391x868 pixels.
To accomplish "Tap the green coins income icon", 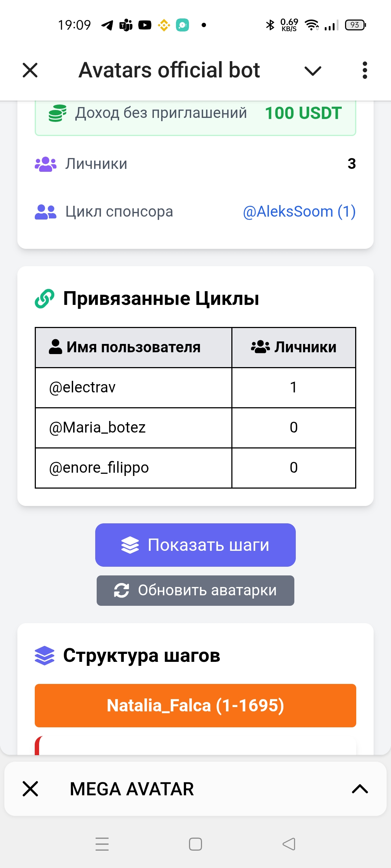I will 58,113.
